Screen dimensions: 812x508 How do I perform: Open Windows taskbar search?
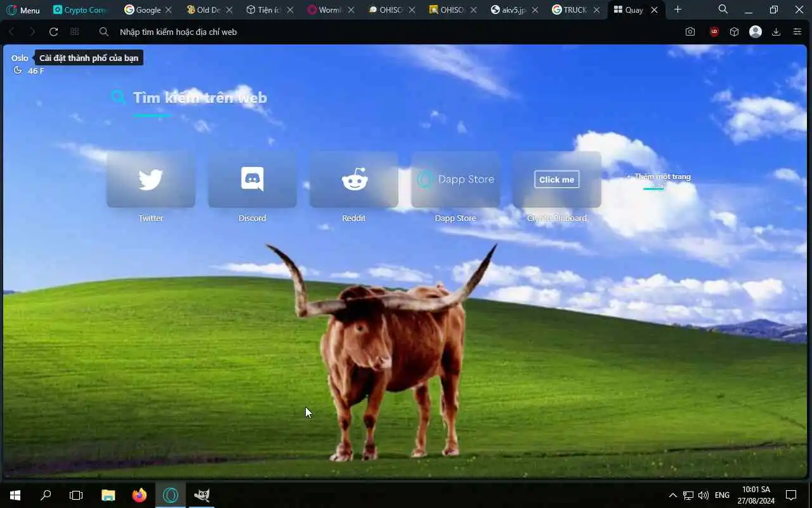[x=46, y=495]
